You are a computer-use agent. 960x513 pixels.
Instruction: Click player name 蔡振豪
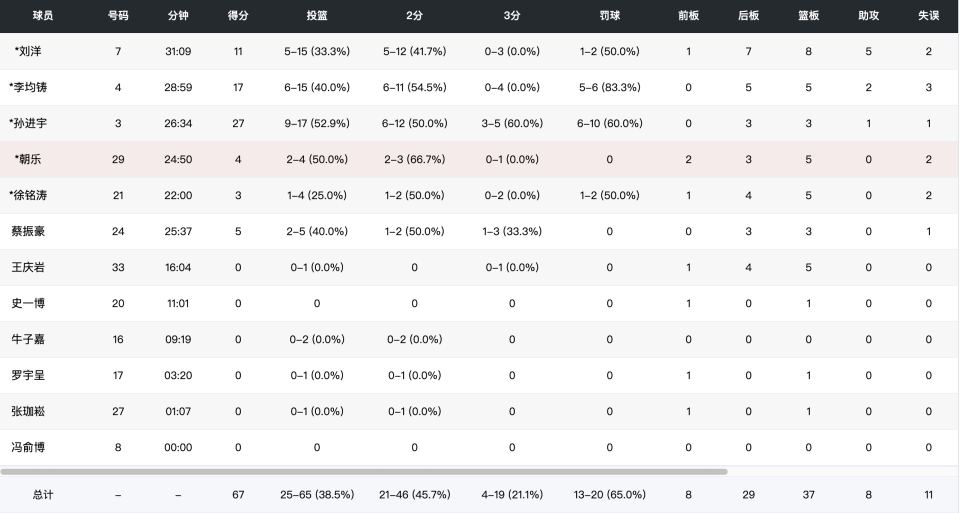pos(28,231)
